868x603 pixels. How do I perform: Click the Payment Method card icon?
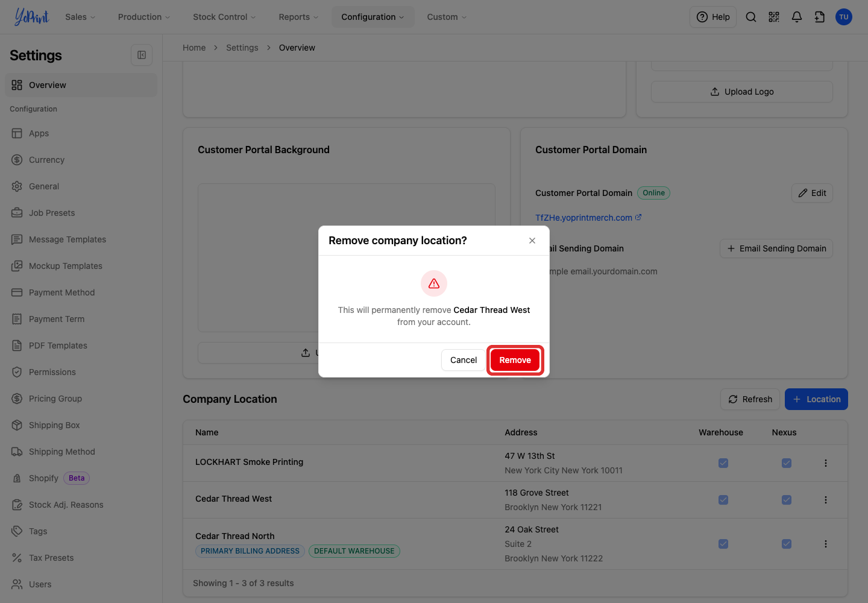[x=17, y=292]
